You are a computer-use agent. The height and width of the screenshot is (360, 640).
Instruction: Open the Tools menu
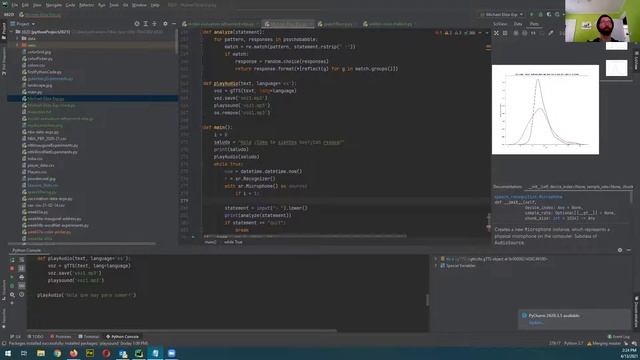click(114, 5)
